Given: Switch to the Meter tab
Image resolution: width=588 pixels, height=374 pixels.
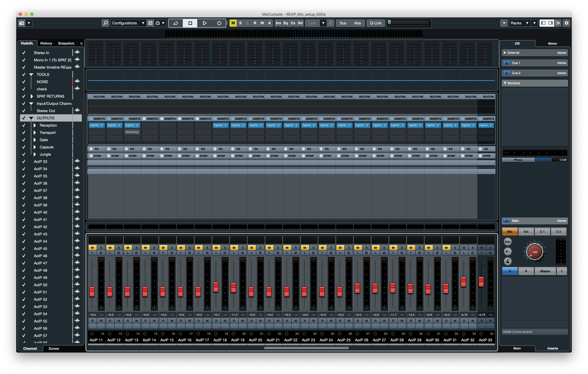Looking at the screenshot, I should 552,44.
